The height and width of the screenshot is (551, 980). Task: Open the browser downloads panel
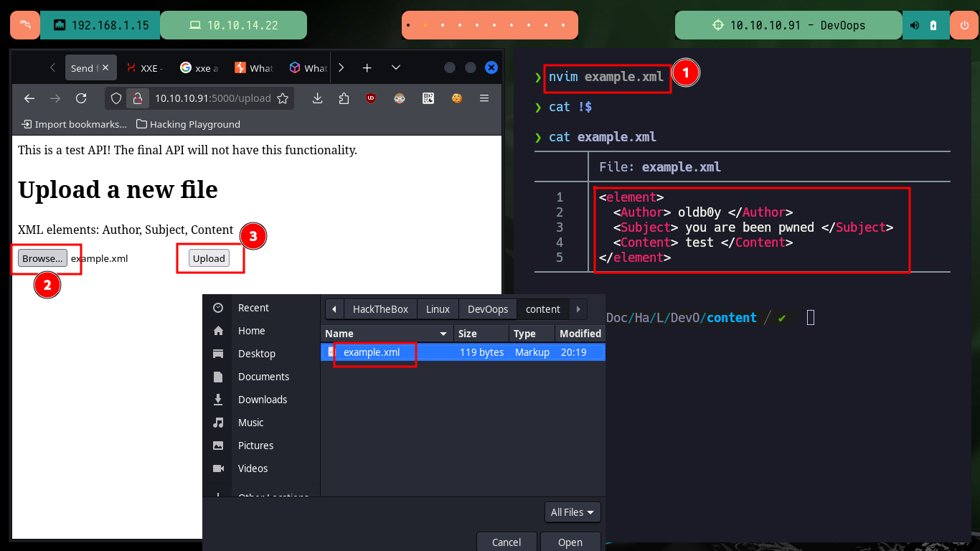tap(318, 98)
